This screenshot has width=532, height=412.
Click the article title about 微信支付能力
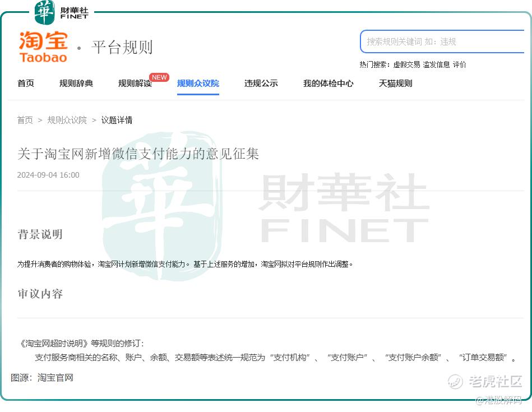pyautogui.click(x=138, y=154)
